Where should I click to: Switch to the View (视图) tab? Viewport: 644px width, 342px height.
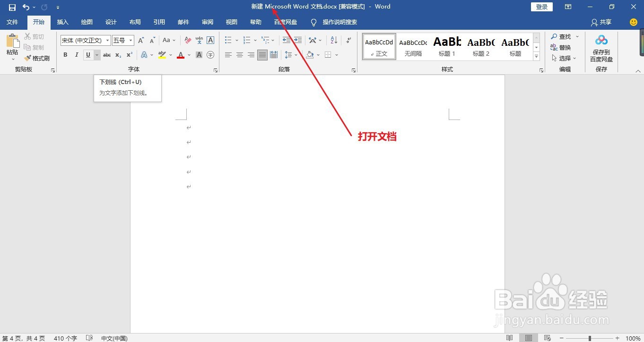pos(232,22)
